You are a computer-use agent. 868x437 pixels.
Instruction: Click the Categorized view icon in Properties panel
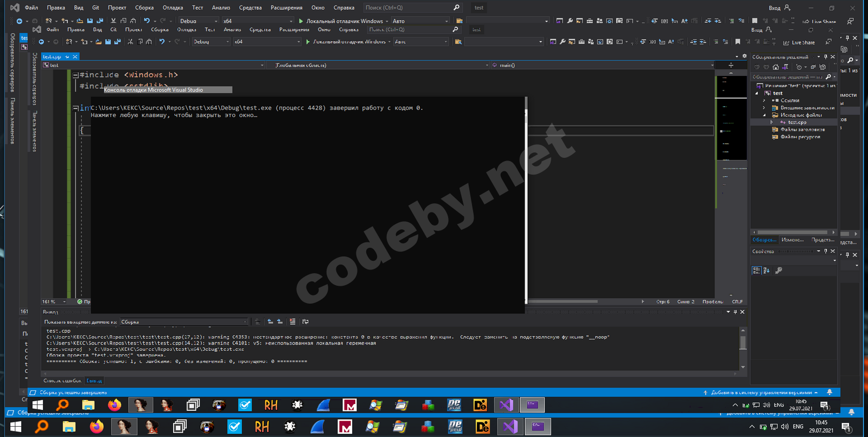[x=756, y=271]
